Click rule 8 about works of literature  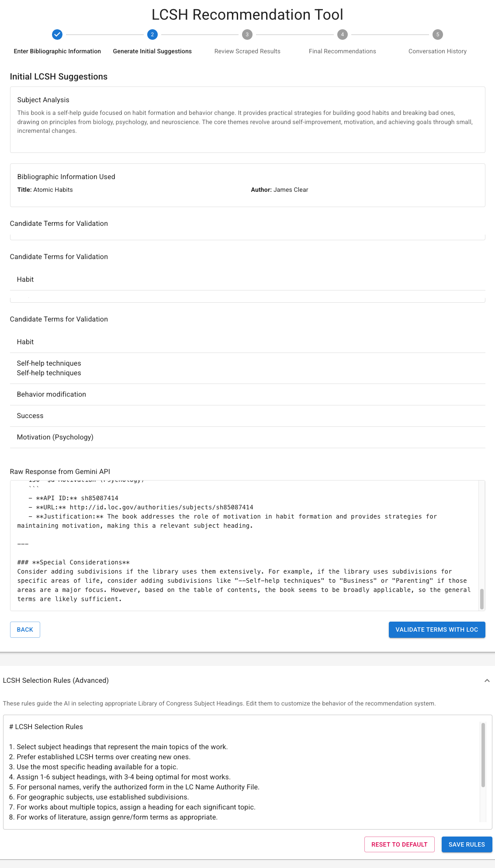[x=113, y=817]
